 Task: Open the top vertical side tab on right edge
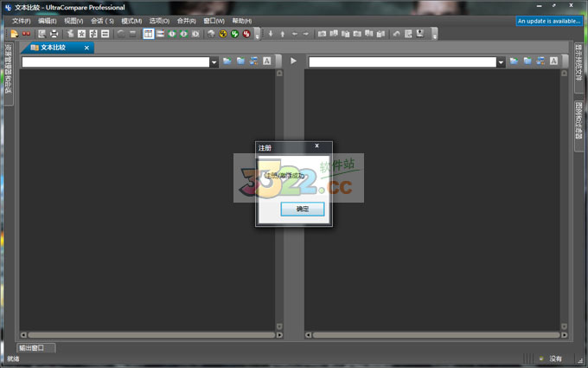pos(578,68)
